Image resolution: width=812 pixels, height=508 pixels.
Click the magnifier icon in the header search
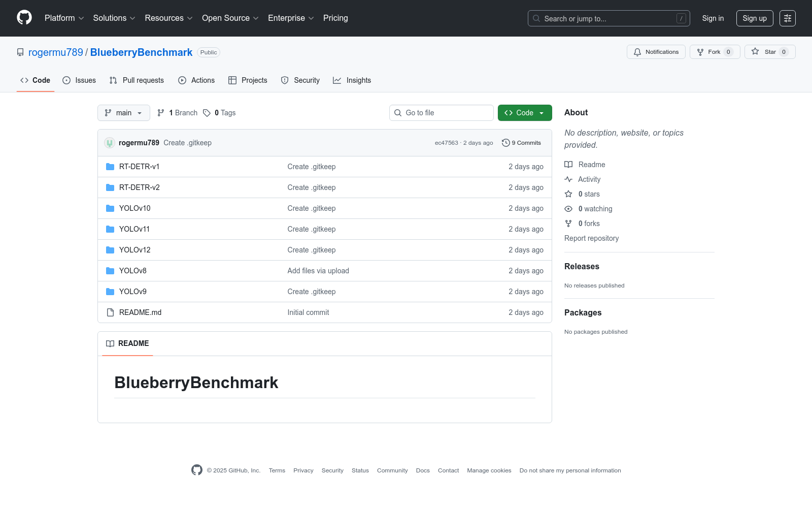[536, 18]
